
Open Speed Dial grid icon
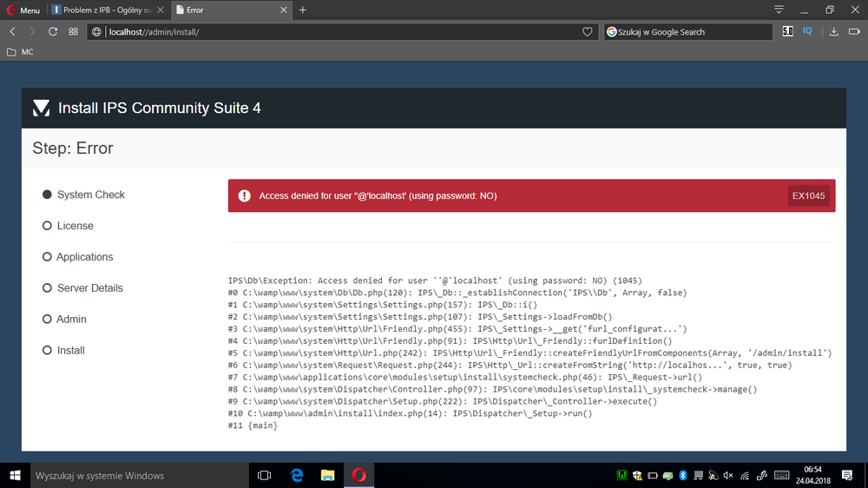click(74, 31)
